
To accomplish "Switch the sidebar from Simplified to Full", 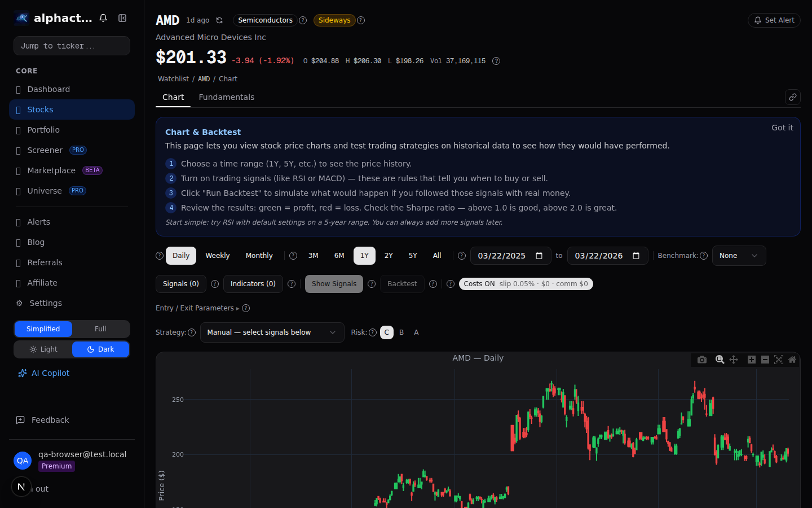I will click(x=100, y=329).
